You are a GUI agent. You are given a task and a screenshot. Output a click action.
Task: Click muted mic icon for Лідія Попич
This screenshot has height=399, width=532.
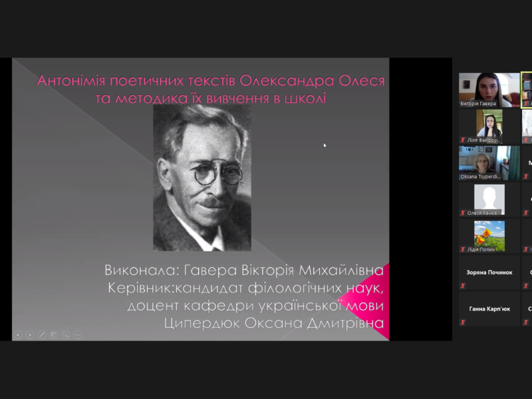[x=463, y=249]
